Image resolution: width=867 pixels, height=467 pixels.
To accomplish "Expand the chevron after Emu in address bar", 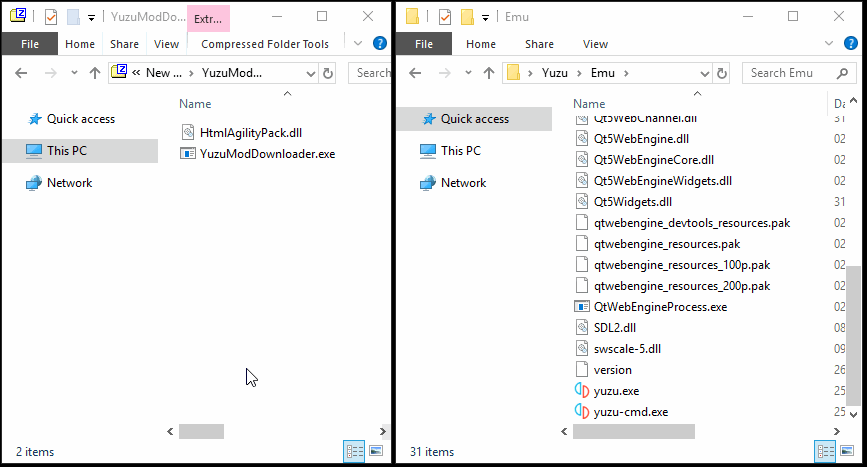I will pos(626,73).
